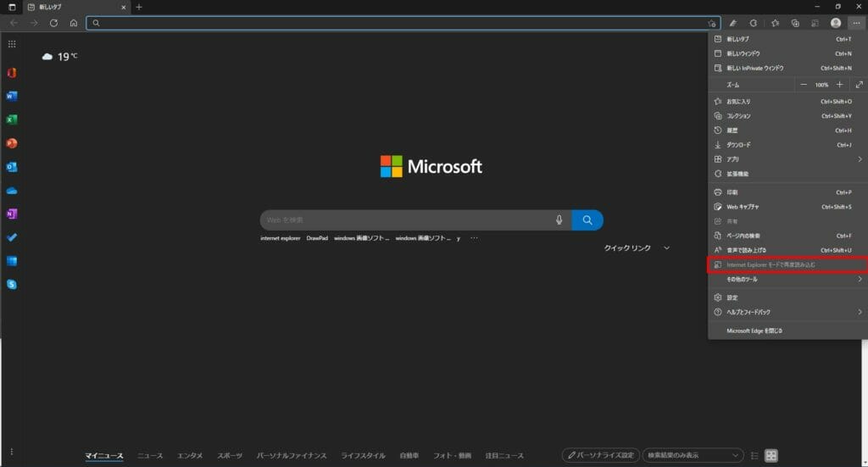
Task: Click the blue search magnifier button
Action: [587, 220]
